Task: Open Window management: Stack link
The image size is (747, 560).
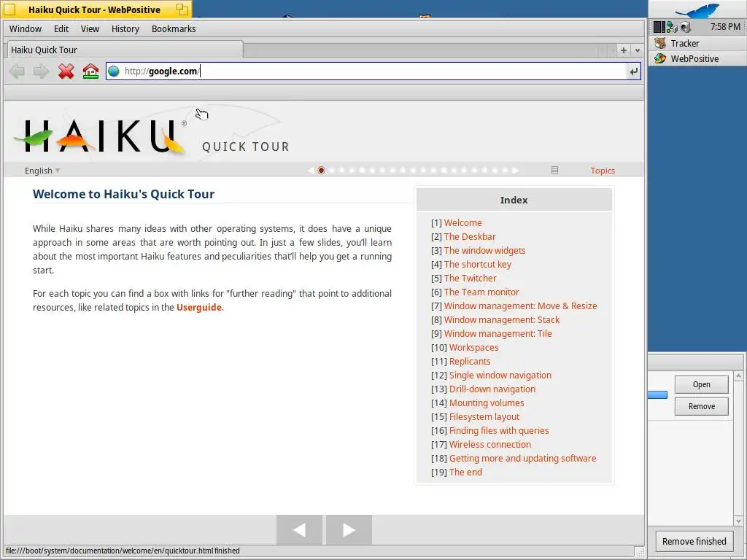Action: (502, 319)
